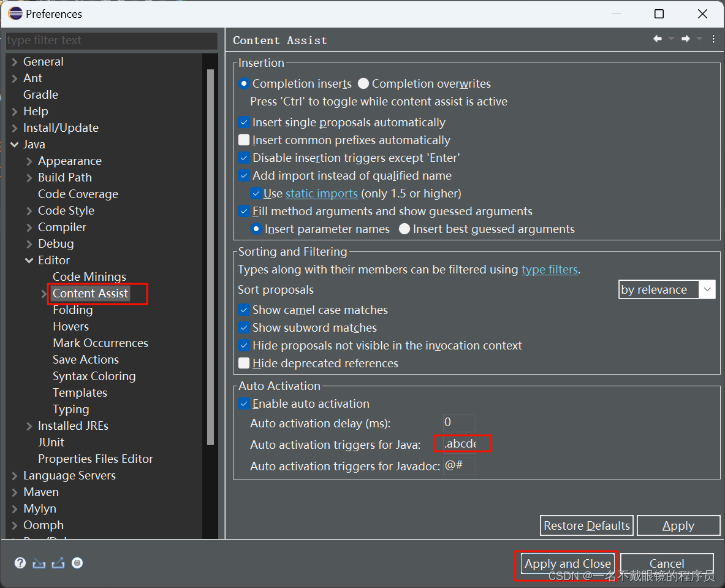Viewport: 725px width, 588px height.
Task: Toggle Disable insertion triggers except Enter
Action: point(244,158)
